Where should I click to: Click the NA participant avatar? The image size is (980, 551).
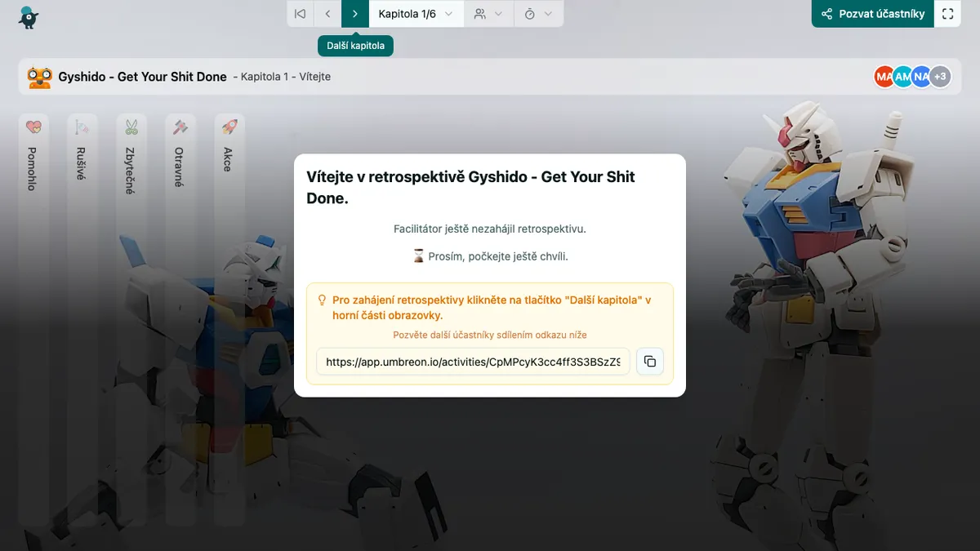point(921,77)
